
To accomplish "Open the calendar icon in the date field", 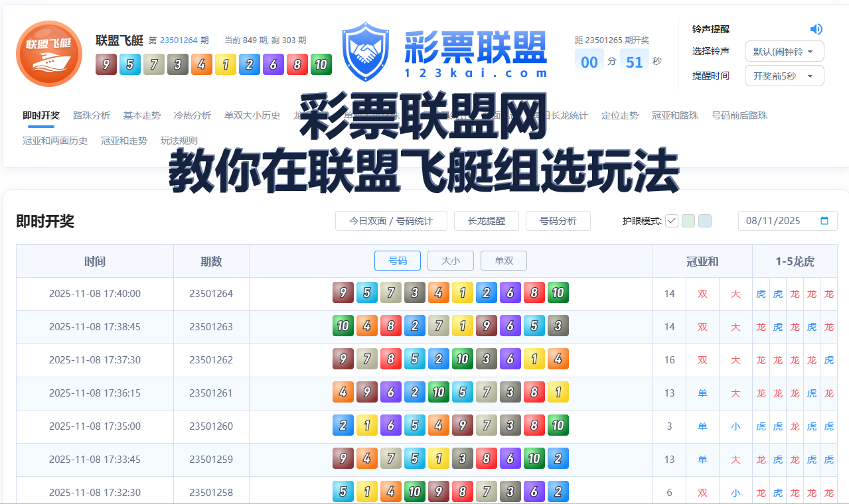I will pos(824,220).
